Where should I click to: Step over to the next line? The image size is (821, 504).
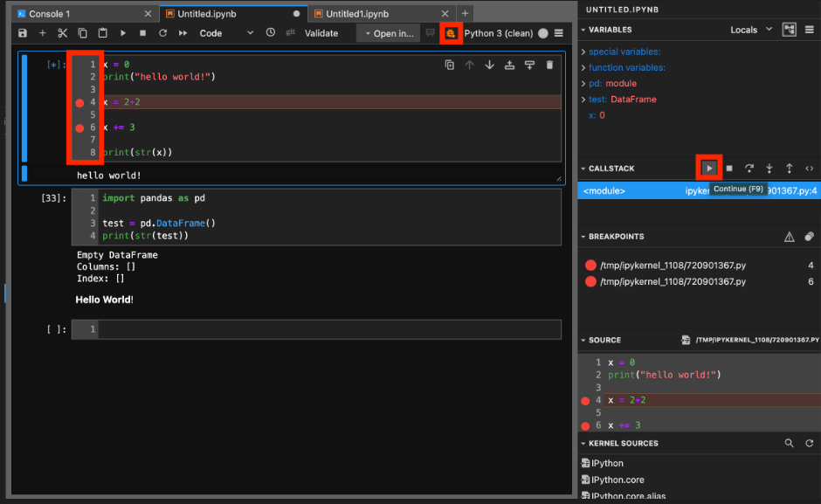[749, 169]
